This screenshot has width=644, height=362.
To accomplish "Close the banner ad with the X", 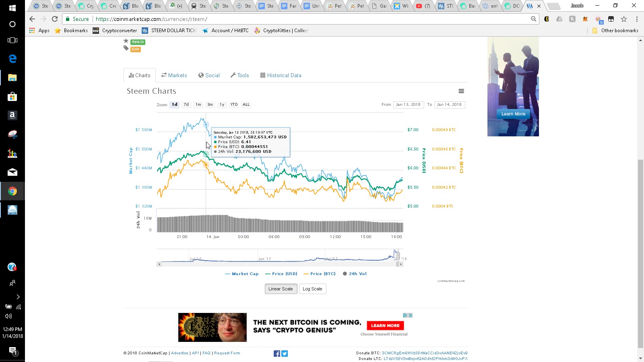I will point(410,315).
